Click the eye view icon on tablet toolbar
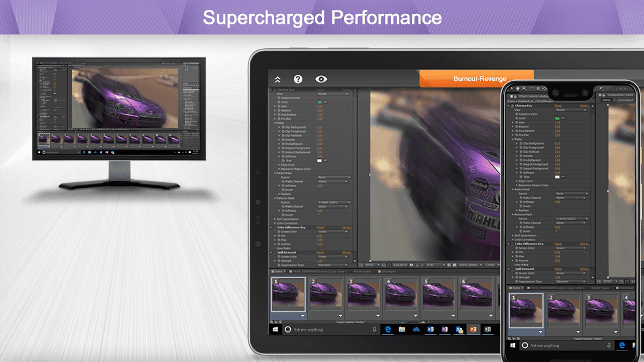 tap(321, 79)
